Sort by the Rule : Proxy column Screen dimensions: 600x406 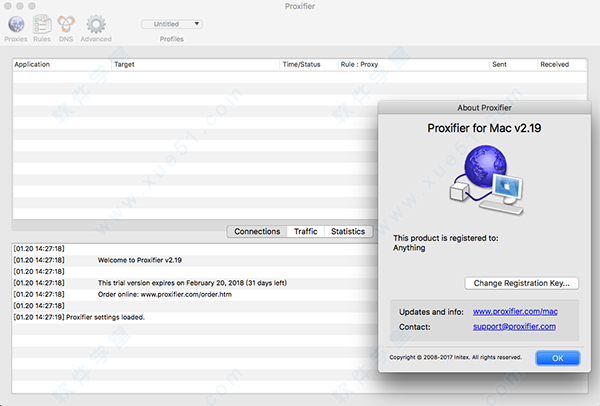tap(414, 64)
